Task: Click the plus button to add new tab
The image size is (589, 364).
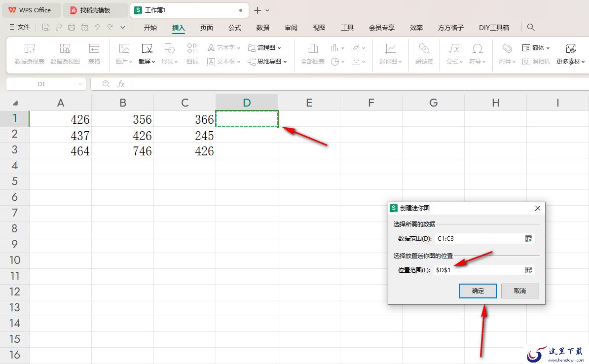Action: pyautogui.click(x=258, y=10)
